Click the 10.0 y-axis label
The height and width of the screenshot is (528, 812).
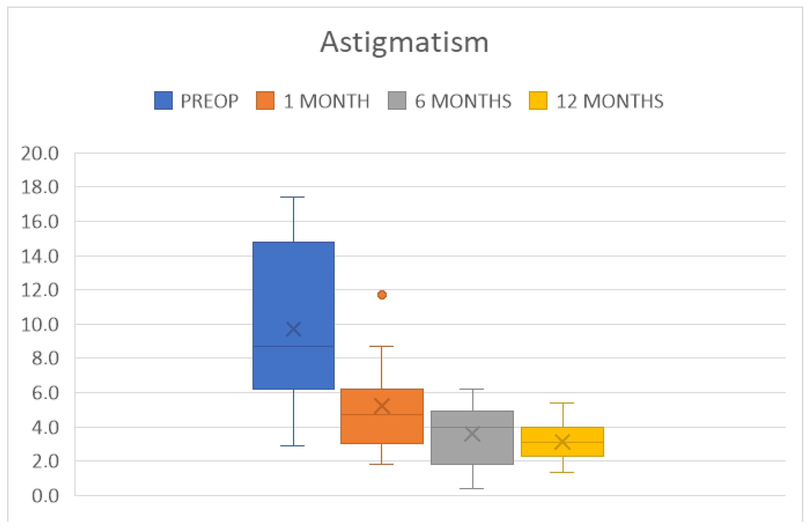coord(40,325)
